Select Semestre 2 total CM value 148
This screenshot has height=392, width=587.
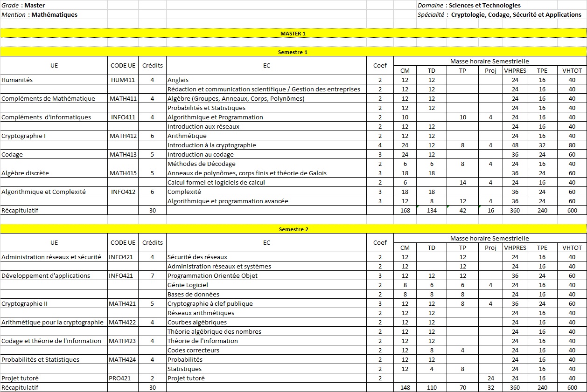coord(405,387)
